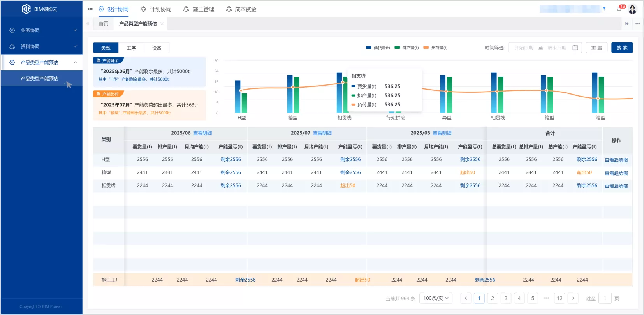The height and width of the screenshot is (315, 644).
Task: Click the tabs scroll-right double arrow icon
Action: point(627,23)
